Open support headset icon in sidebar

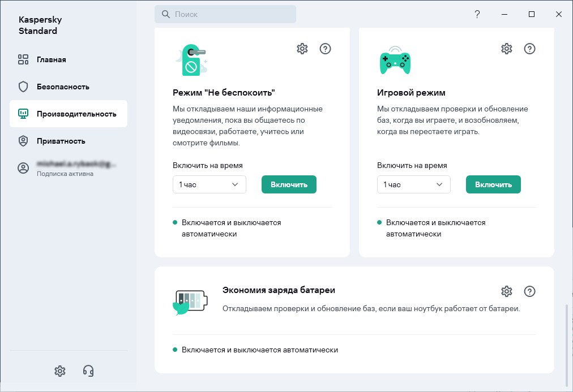(x=88, y=371)
